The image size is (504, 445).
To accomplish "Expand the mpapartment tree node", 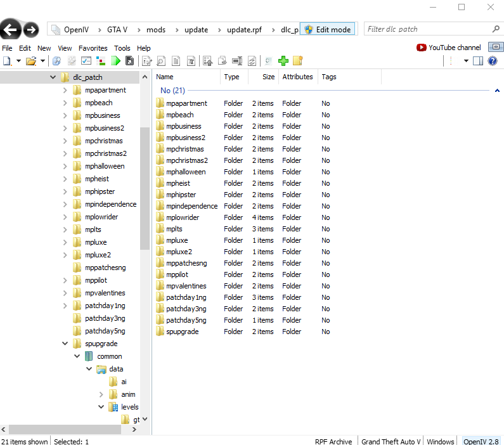I will click(65, 90).
